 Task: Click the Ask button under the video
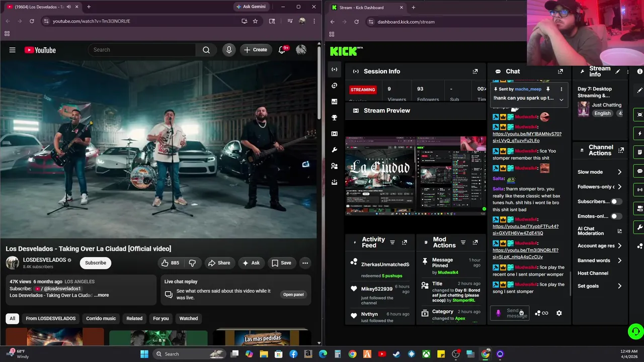pyautogui.click(x=251, y=263)
